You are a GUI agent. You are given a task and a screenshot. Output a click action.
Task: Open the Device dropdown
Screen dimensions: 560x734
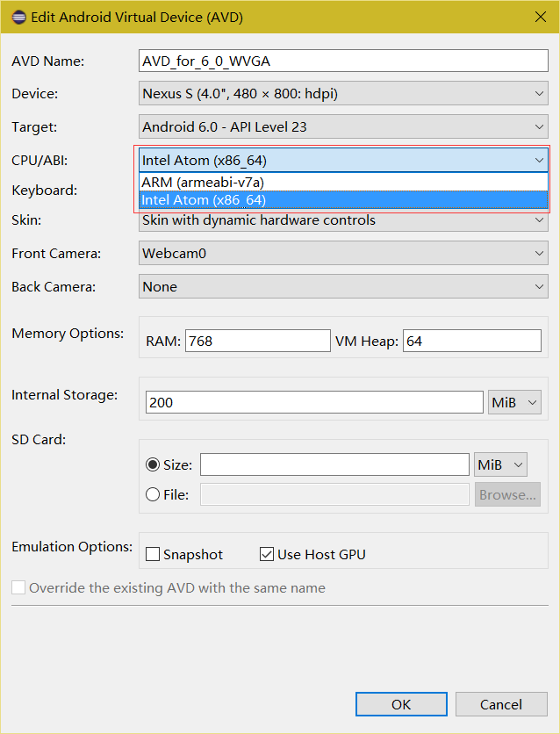pos(343,94)
